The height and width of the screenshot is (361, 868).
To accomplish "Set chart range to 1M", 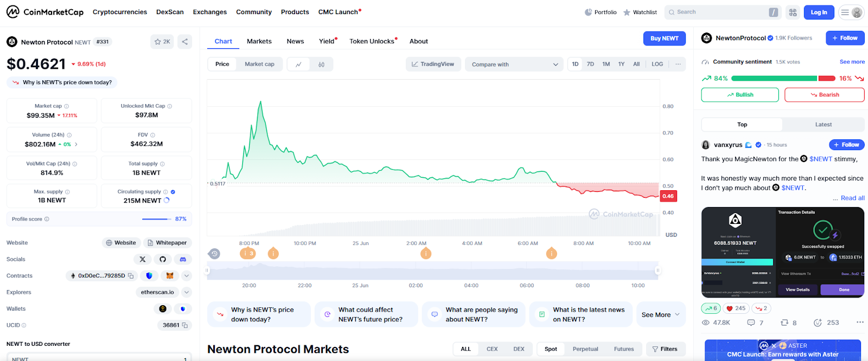I will [606, 64].
